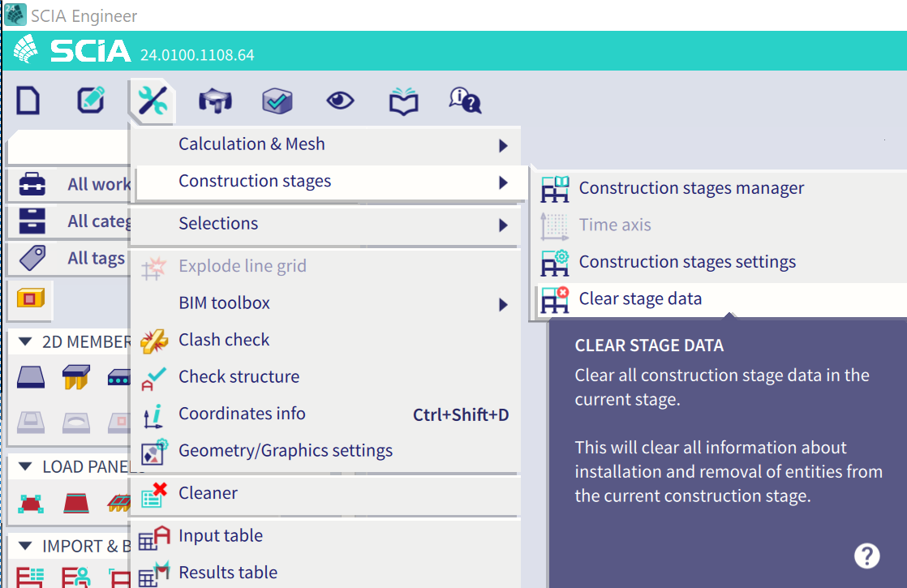Image resolution: width=907 pixels, height=588 pixels.
Task: Collapse the 2D MEMBERS panel section
Action: point(25,341)
